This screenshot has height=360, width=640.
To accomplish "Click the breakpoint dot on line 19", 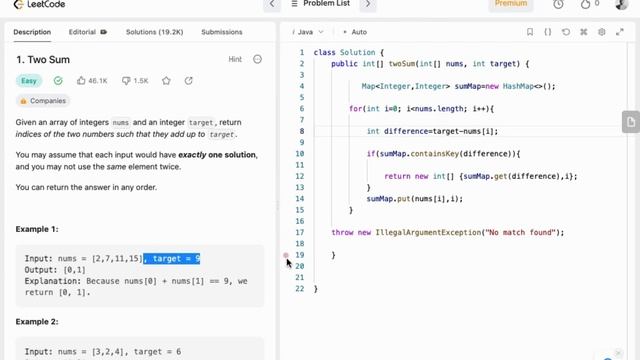I will click(x=286, y=255).
